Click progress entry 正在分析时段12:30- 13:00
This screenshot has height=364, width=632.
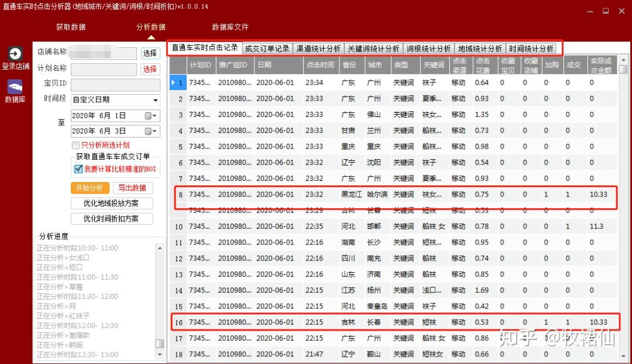click(x=77, y=355)
